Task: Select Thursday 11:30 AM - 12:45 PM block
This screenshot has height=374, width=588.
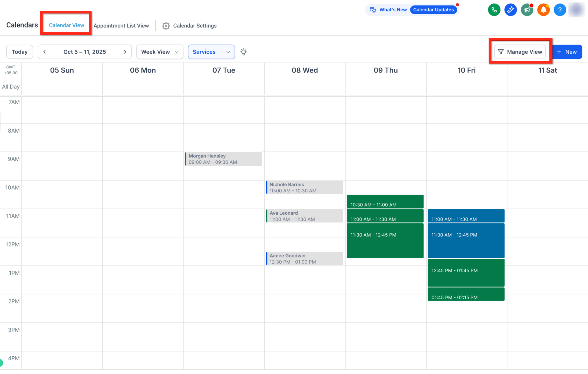Action: click(x=385, y=241)
